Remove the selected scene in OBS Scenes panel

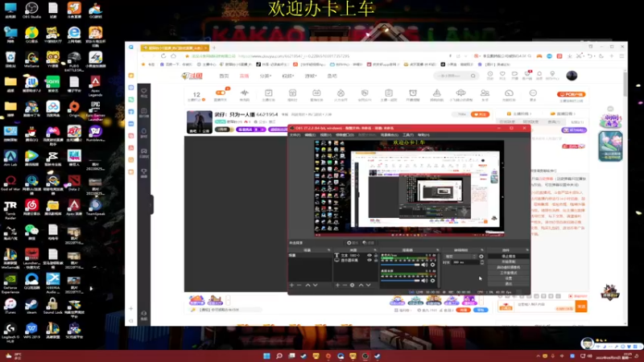pos(299,285)
